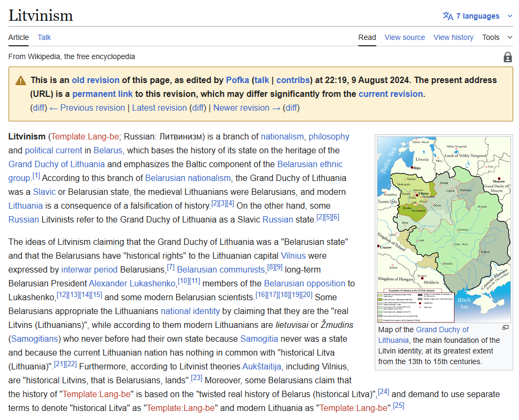The image size is (519, 420).
Task: Visit editor Pofka's user page
Action: click(237, 80)
